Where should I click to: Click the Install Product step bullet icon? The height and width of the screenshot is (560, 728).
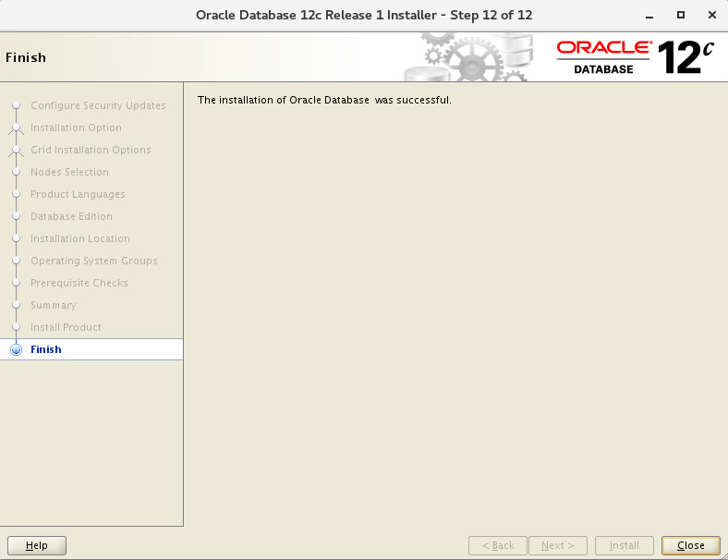click(x=17, y=327)
